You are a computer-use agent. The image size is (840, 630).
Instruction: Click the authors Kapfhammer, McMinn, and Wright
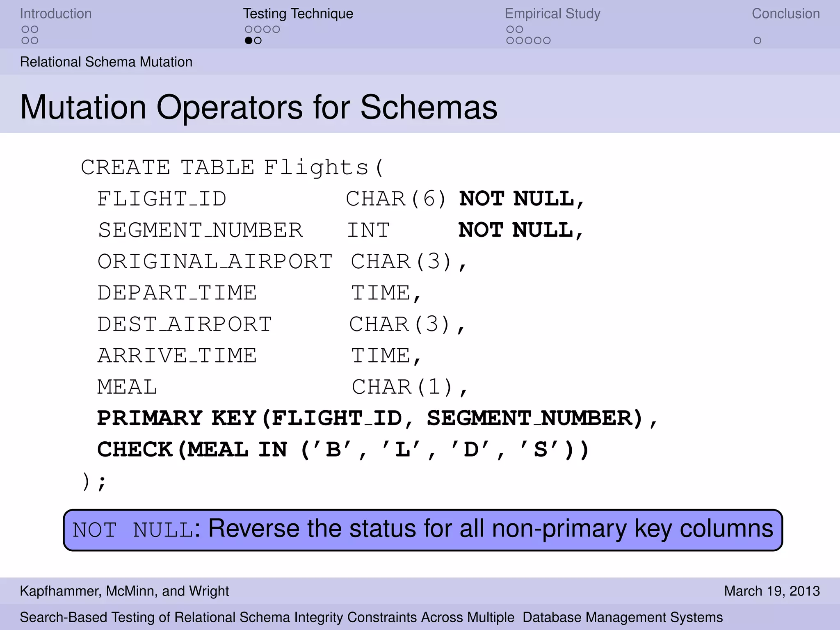[124, 591]
